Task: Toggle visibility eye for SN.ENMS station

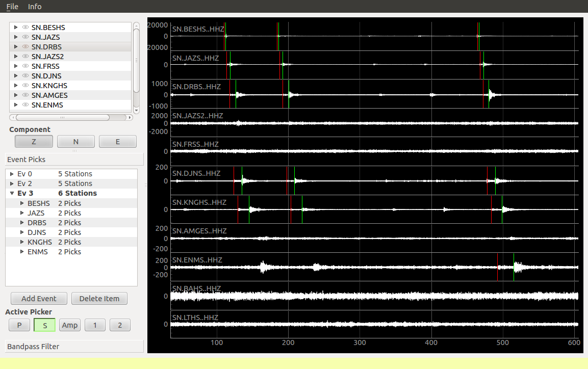Action: (25, 105)
